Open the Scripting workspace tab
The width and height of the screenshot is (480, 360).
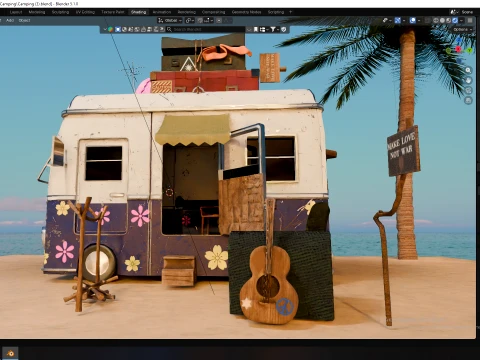click(276, 12)
